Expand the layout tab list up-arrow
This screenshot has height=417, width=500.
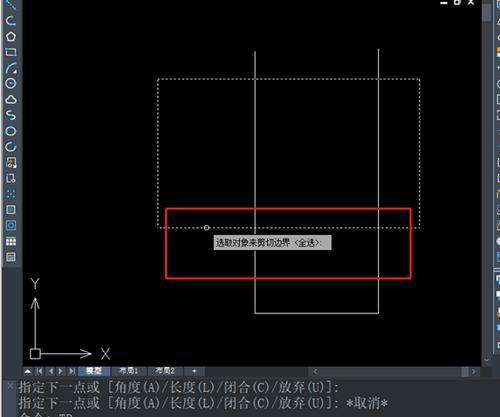(28, 371)
